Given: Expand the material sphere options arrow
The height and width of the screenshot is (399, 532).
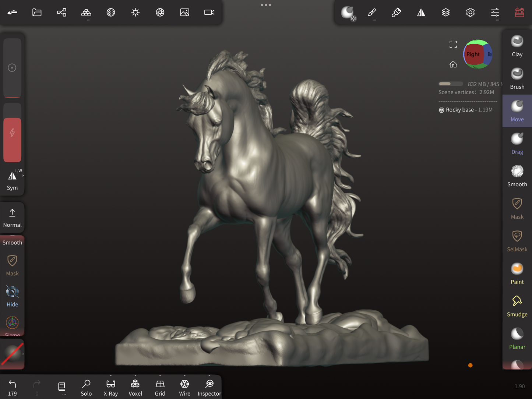Looking at the screenshot, I should point(23,354).
